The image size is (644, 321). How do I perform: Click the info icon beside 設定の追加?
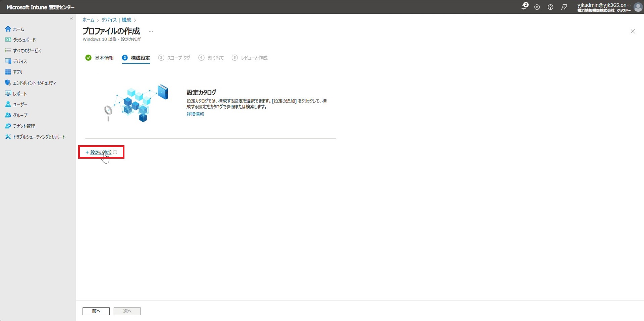(115, 152)
